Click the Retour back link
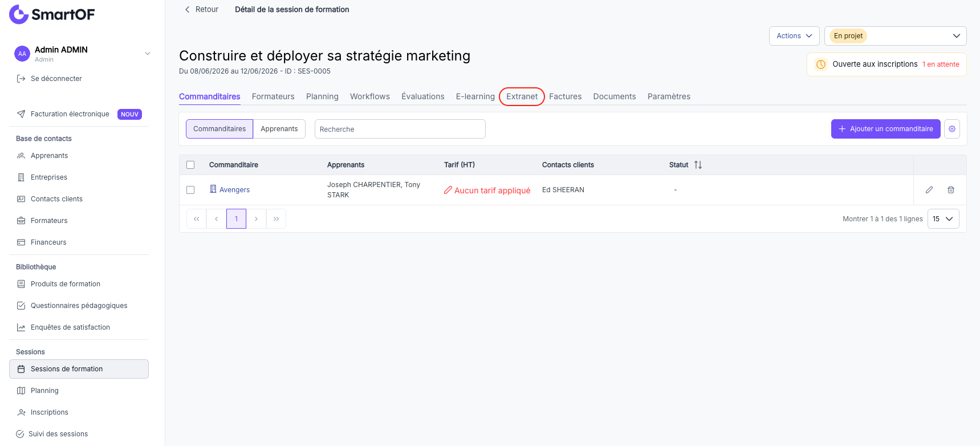980x446 pixels. [x=201, y=9]
